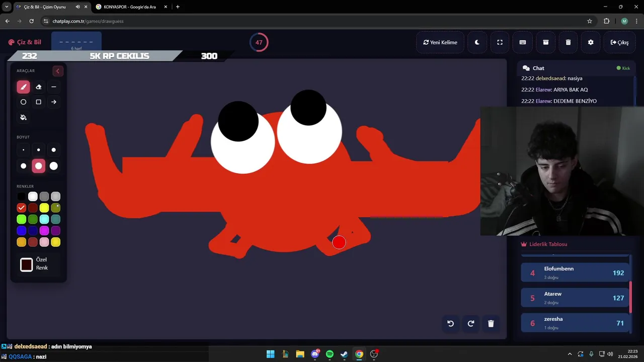Select the straight line tool
The image size is (644, 362).
coord(54,87)
